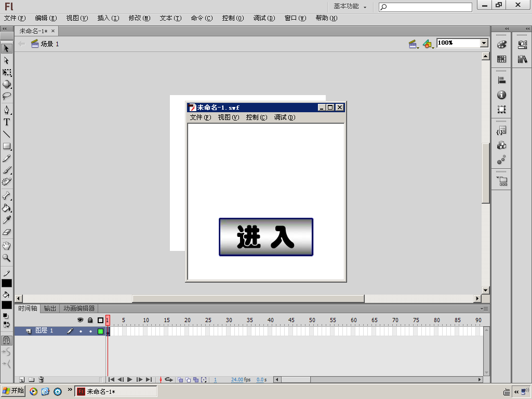Open the Code Snippets panel icon
532x399 pixels.
click(501, 130)
